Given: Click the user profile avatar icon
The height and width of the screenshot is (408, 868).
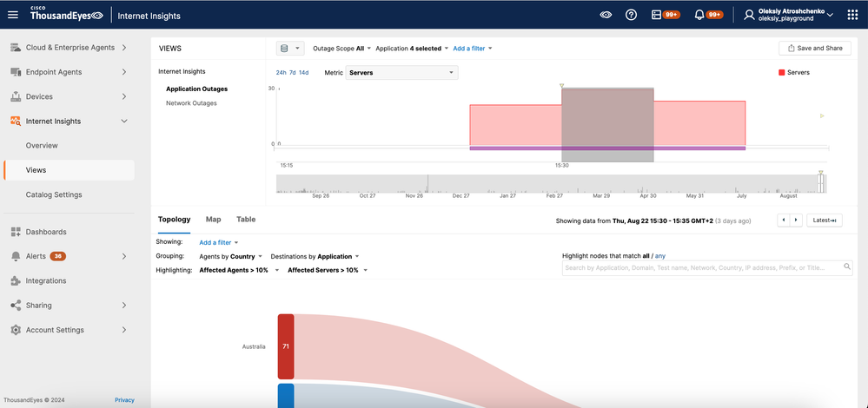Looking at the screenshot, I should [749, 15].
